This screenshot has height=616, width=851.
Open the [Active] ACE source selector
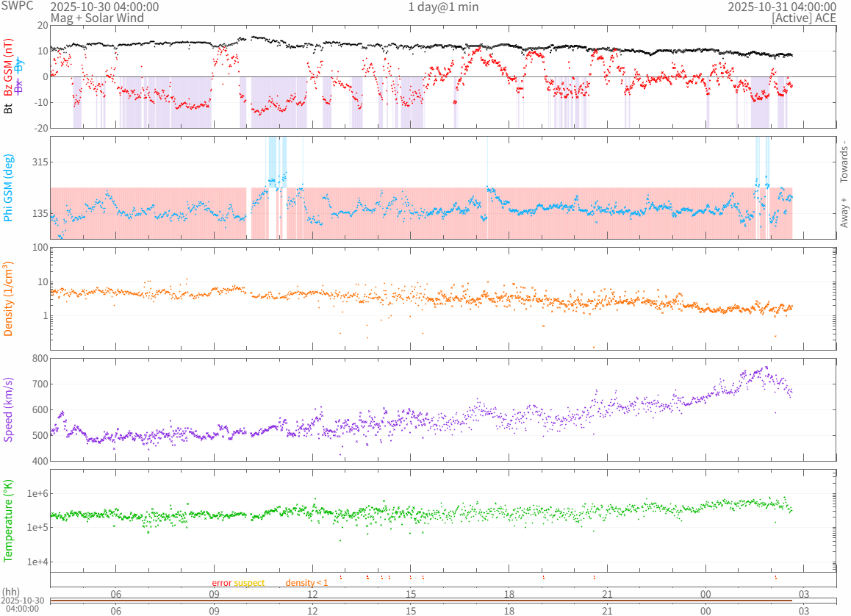coord(804,18)
